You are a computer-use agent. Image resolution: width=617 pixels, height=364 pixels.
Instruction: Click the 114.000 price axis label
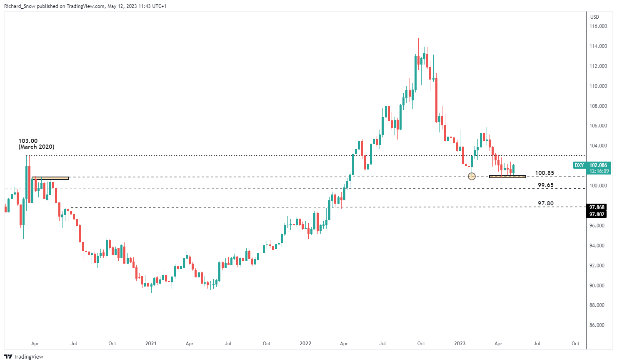point(598,46)
